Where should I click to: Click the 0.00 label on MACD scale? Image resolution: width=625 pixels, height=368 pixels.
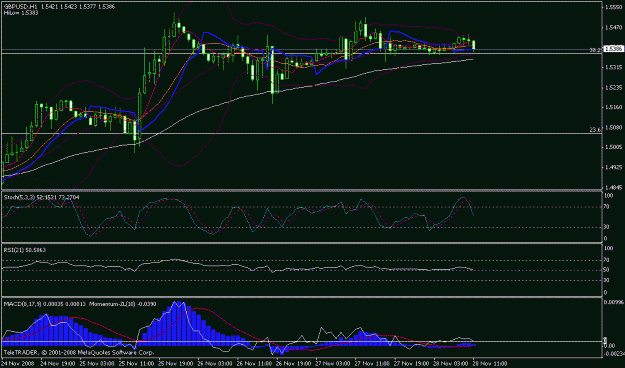tap(609, 345)
